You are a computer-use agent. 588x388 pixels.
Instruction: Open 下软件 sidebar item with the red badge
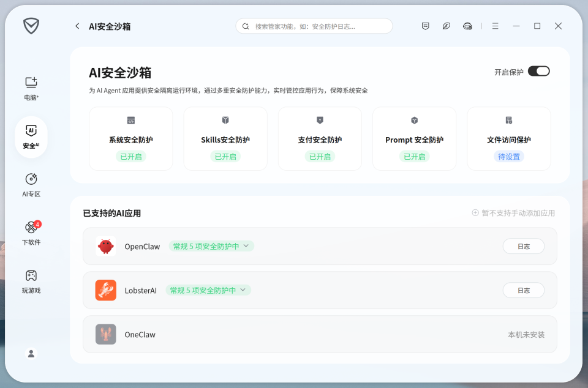tap(31, 233)
